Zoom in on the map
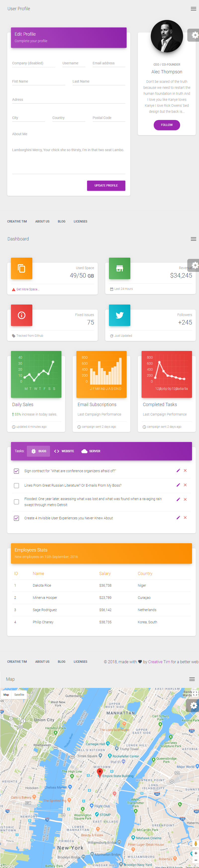The image size is (199, 868). pos(196,853)
